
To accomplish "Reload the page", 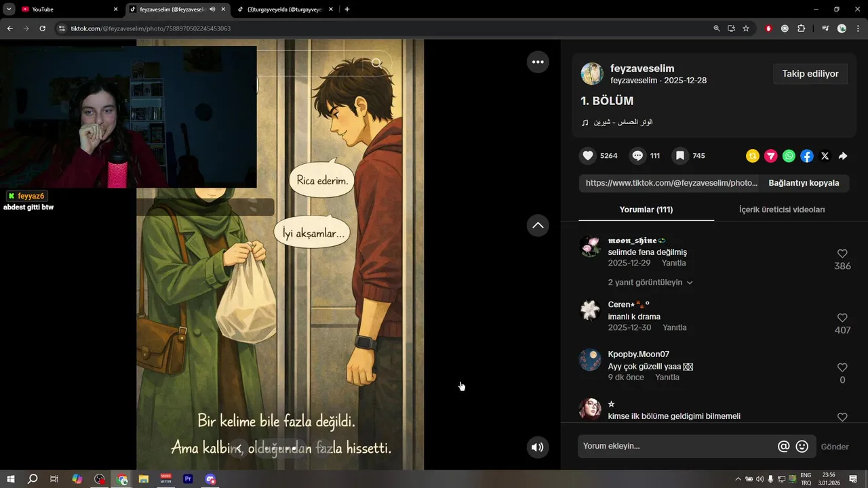I will point(42,28).
